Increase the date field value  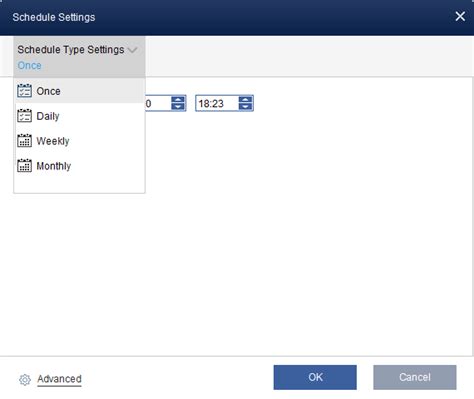click(x=178, y=99)
